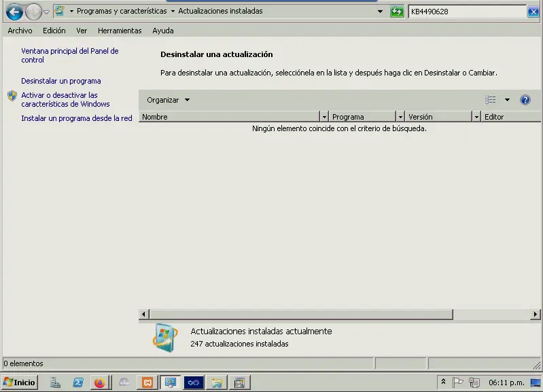Open the Programa column filter dropdown
Screen dimensions: 543x392
(400, 117)
